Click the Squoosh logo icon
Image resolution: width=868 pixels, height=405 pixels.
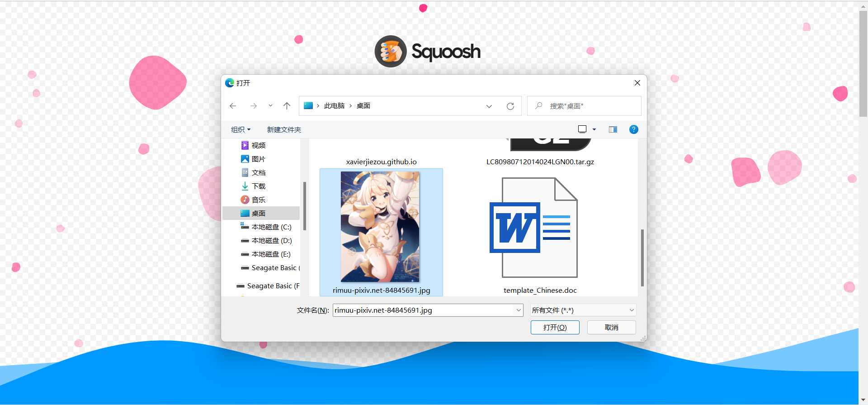click(391, 52)
